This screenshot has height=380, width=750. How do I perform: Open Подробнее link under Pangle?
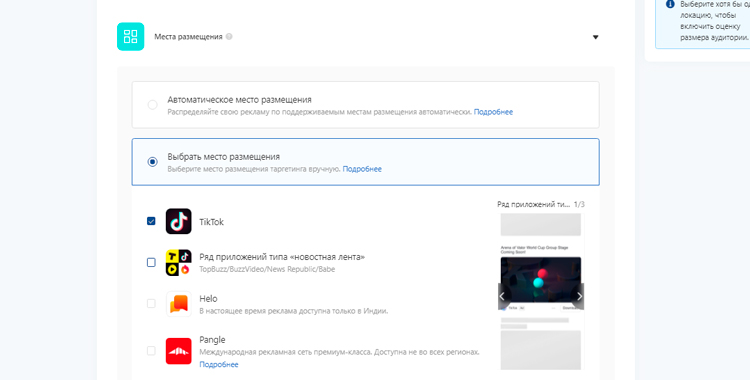[x=219, y=365]
